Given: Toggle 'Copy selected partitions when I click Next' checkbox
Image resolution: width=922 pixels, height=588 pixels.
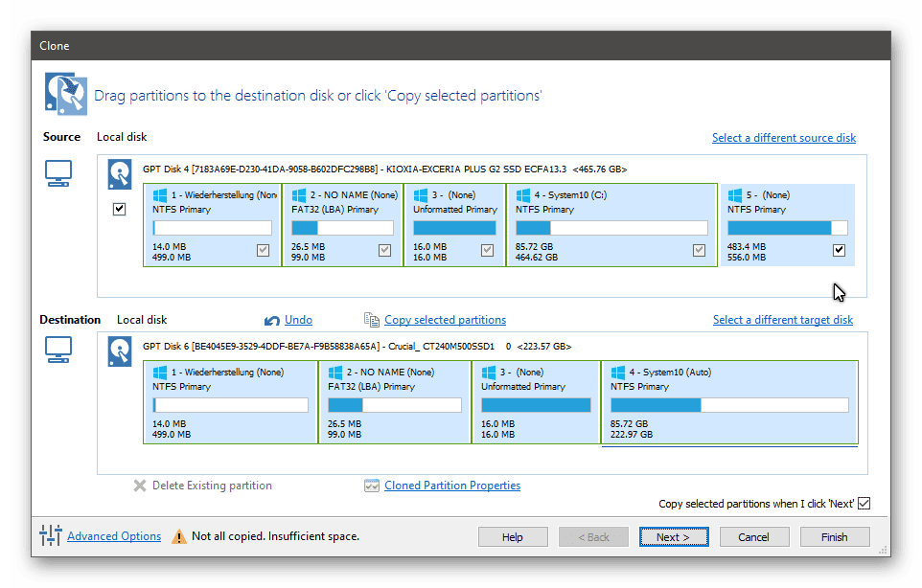Looking at the screenshot, I should [864, 504].
